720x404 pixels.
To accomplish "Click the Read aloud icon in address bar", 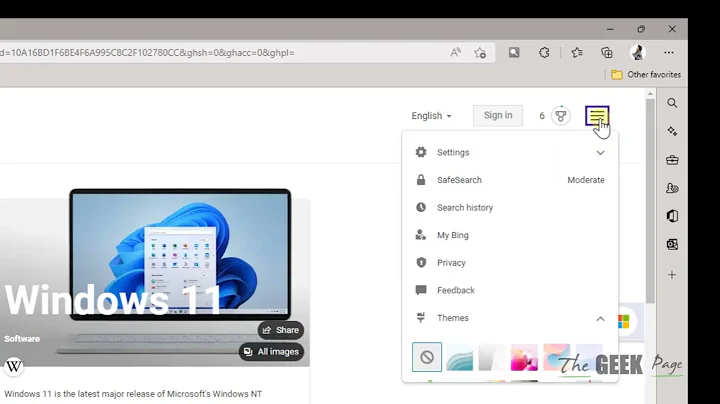I will [x=455, y=53].
